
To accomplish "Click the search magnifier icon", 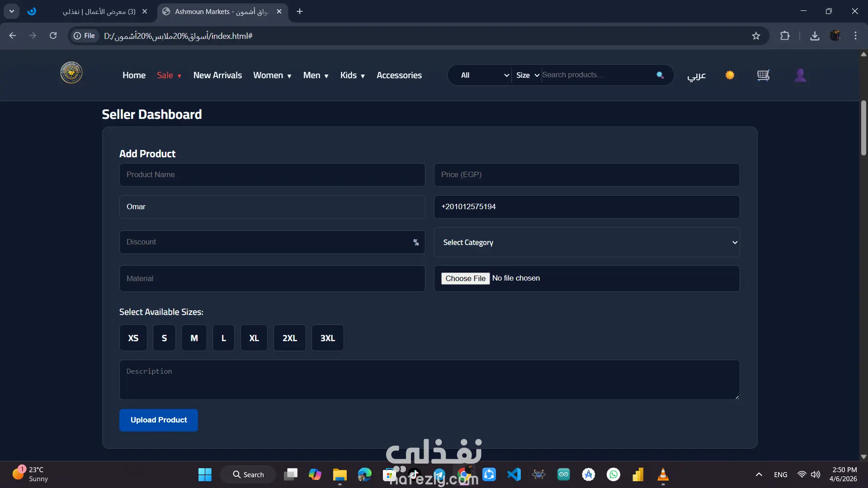I will coord(660,75).
